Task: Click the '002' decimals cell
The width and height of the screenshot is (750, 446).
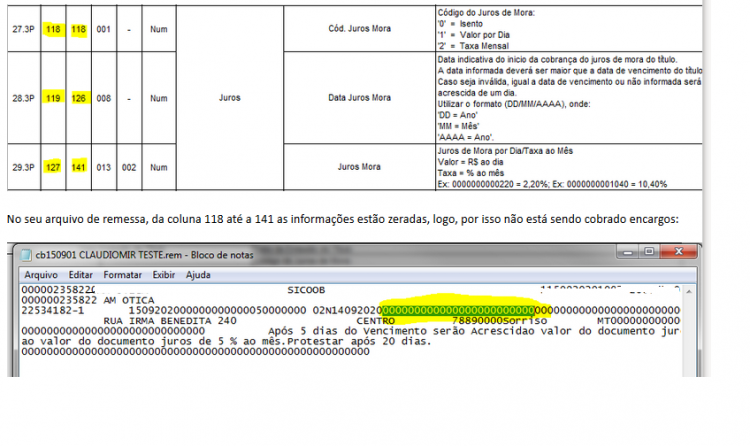Action: pyautogui.click(x=129, y=167)
